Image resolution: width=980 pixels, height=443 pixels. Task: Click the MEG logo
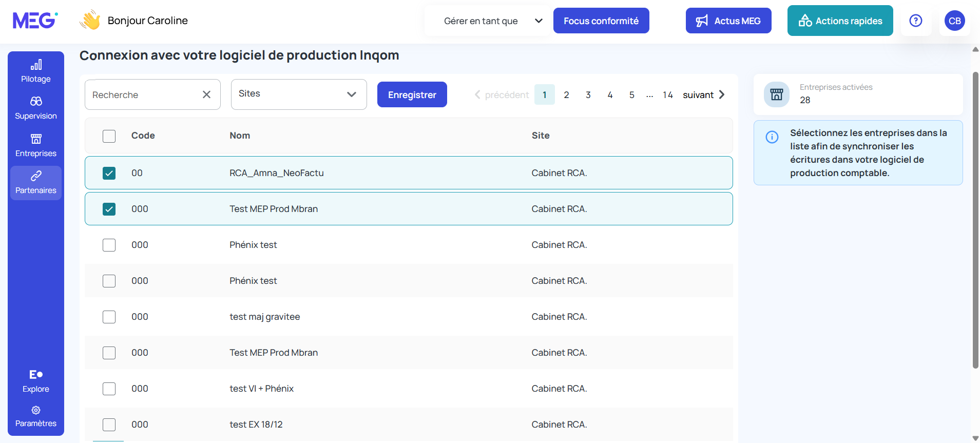pyautogui.click(x=35, y=21)
